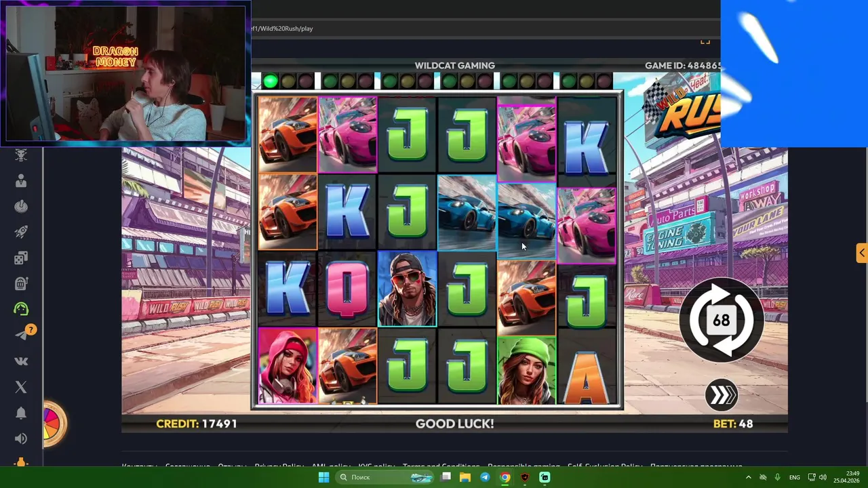868x488 pixels.
Task: Toggle the sound speaker icon in sidebar
Action: point(21,439)
